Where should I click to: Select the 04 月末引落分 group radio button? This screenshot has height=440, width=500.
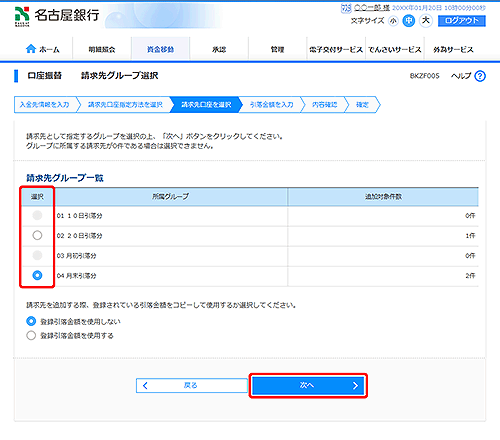[37, 275]
